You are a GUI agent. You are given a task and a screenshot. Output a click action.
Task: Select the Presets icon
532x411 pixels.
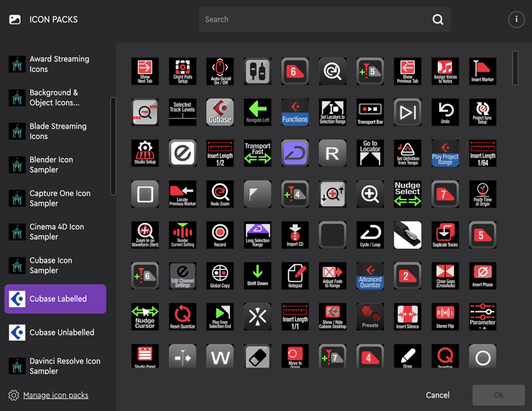click(x=370, y=317)
